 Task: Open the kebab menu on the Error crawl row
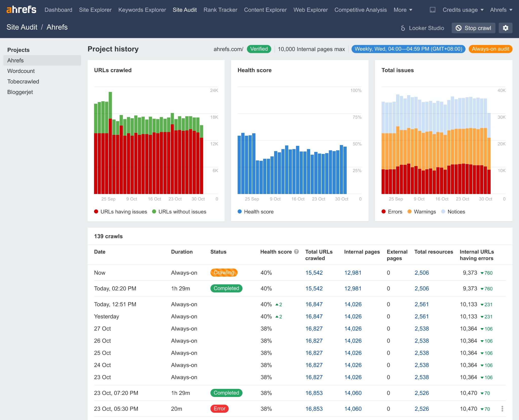pos(502,409)
